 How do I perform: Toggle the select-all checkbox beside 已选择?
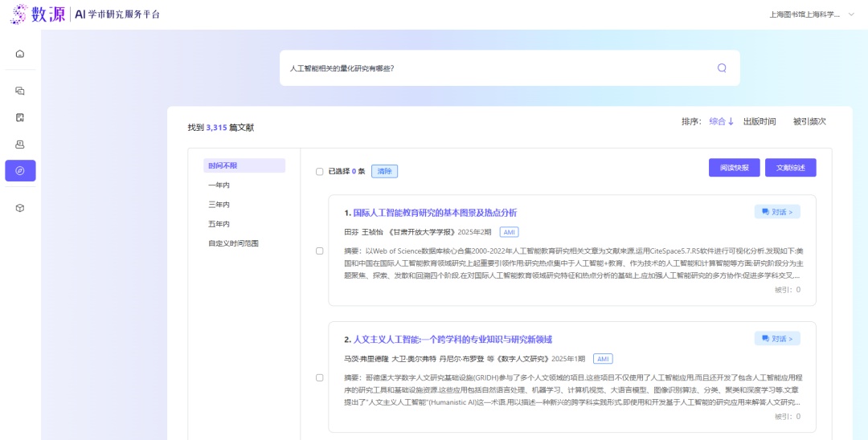coord(320,171)
